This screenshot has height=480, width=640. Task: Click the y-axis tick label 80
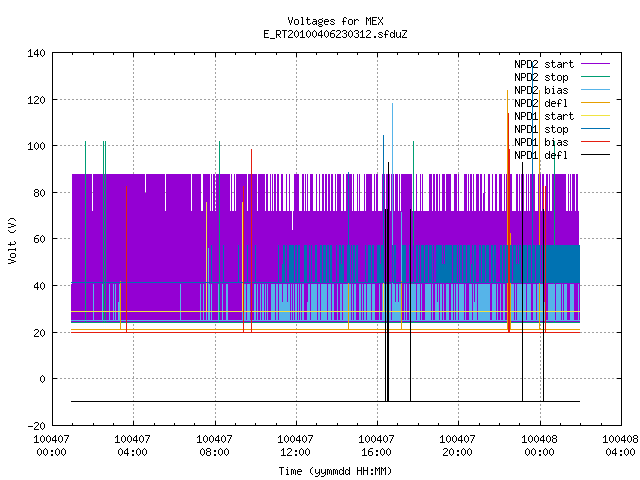point(39,193)
